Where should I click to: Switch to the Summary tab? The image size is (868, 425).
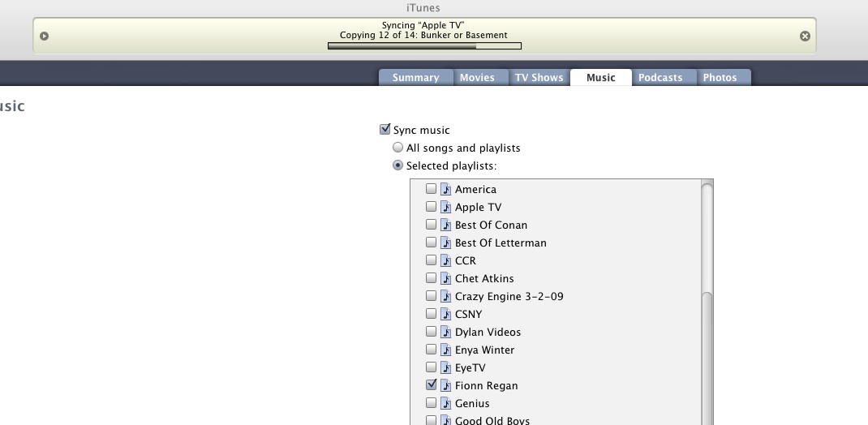click(x=415, y=78)
